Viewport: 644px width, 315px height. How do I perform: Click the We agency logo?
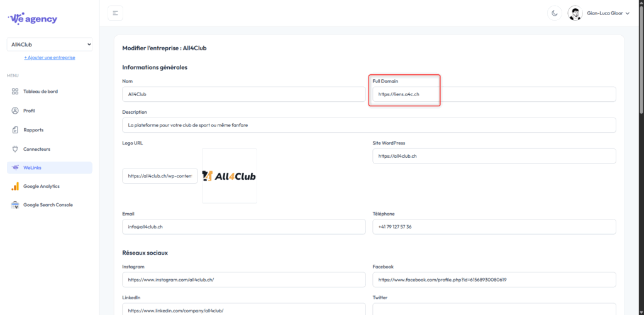pos(33,18)
